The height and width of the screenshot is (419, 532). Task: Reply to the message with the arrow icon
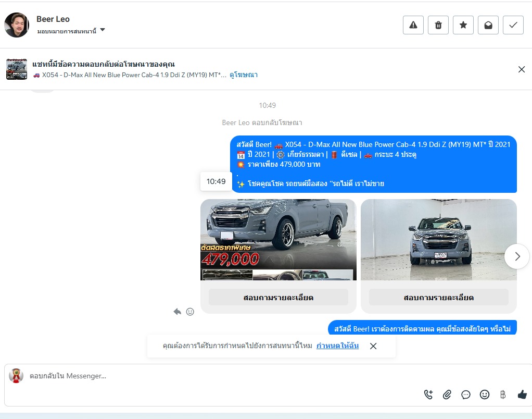177,311
